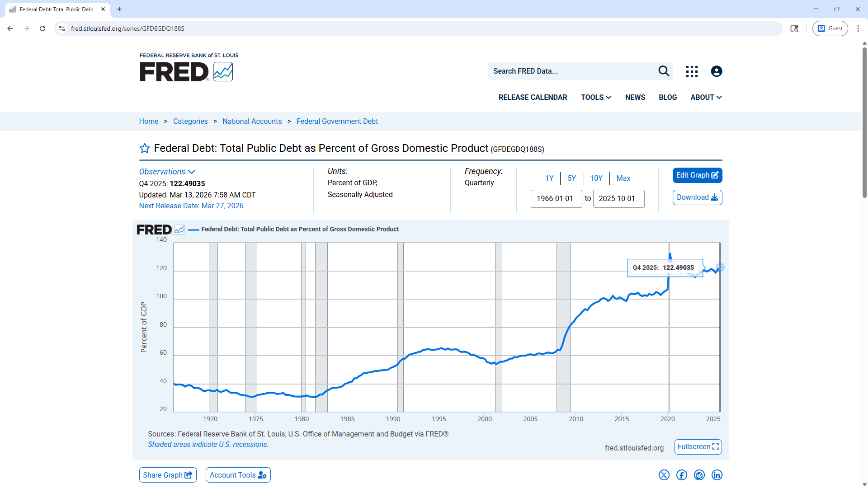Open the apps grid menu icon
868x488 pixels.
click(x=692, y=71)
